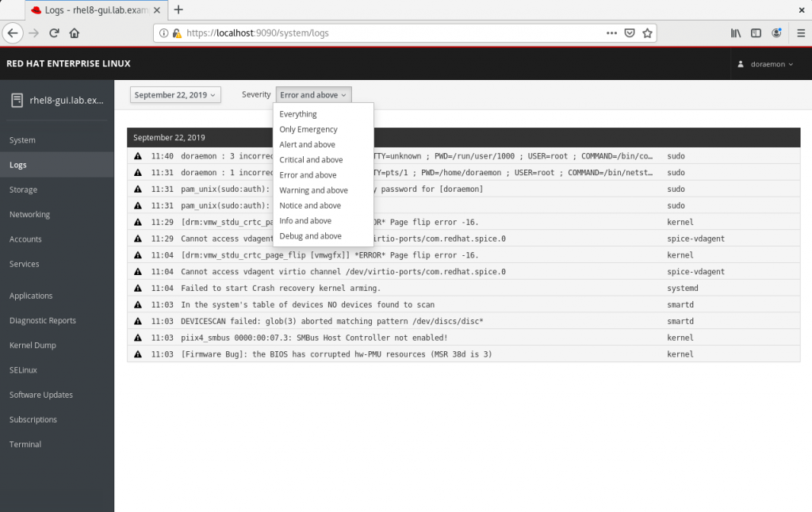The image size is (812, 512).
Task: Open site information icon in address bar
Action: 163,33
